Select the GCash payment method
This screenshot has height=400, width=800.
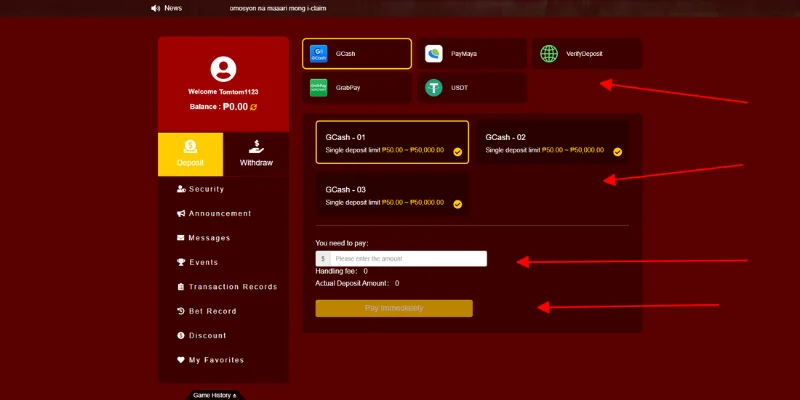pos(357,54)
